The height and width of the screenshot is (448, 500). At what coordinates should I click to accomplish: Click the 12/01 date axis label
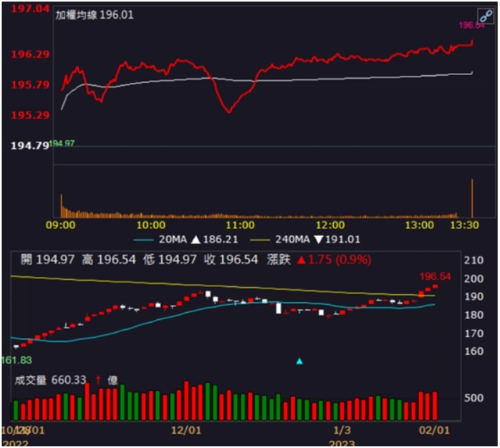coord(186,430)
